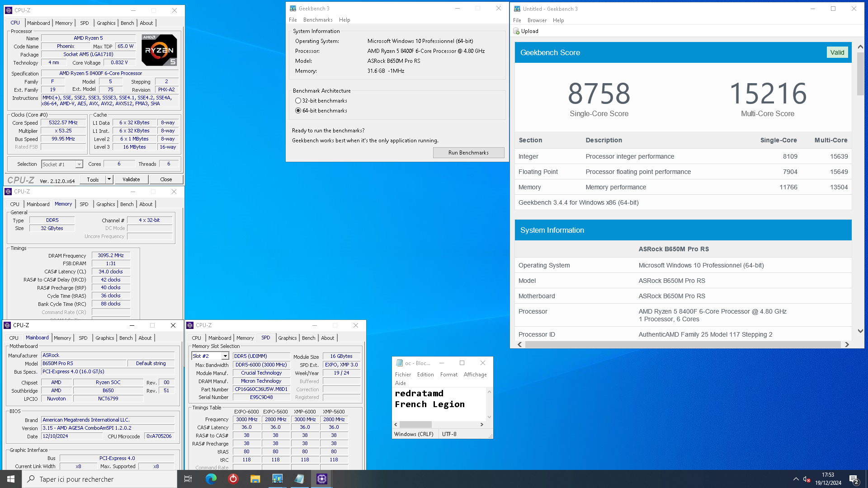Click the Part Number CP16G60C36U5W.M8D1
Image resolution: width=868 pixels, height=488 pixels.
[x=261, y=389]
